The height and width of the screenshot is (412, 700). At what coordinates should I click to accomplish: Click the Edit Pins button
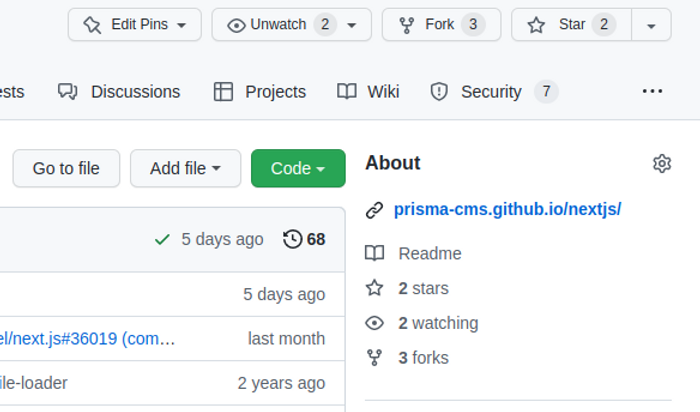click(x=134, y=25)
